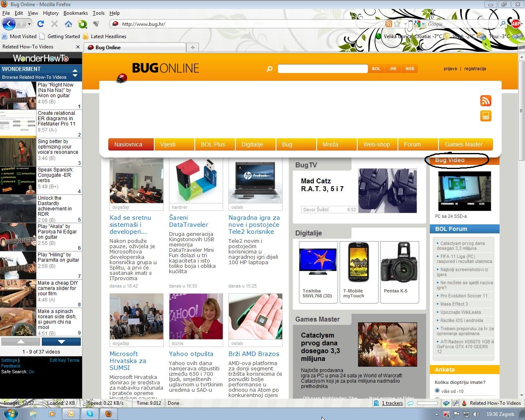
Task: Click the speech bubble status bar icon
Action: 410,403
